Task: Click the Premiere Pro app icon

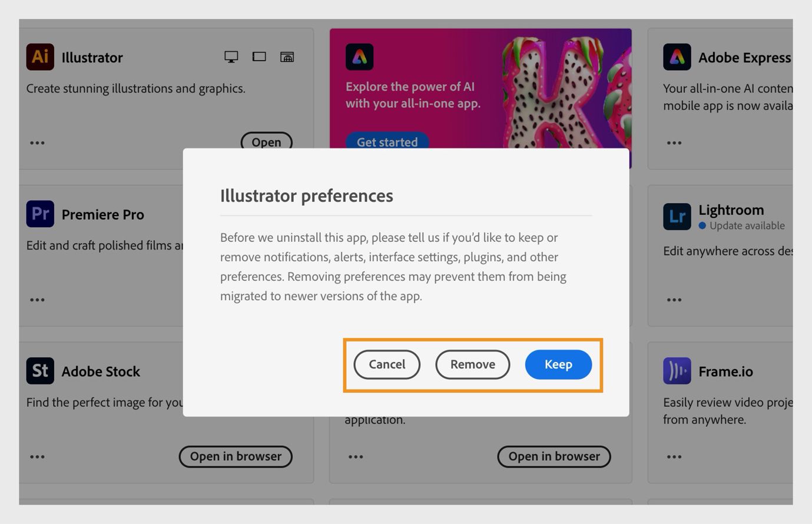Action: (39, 214)
